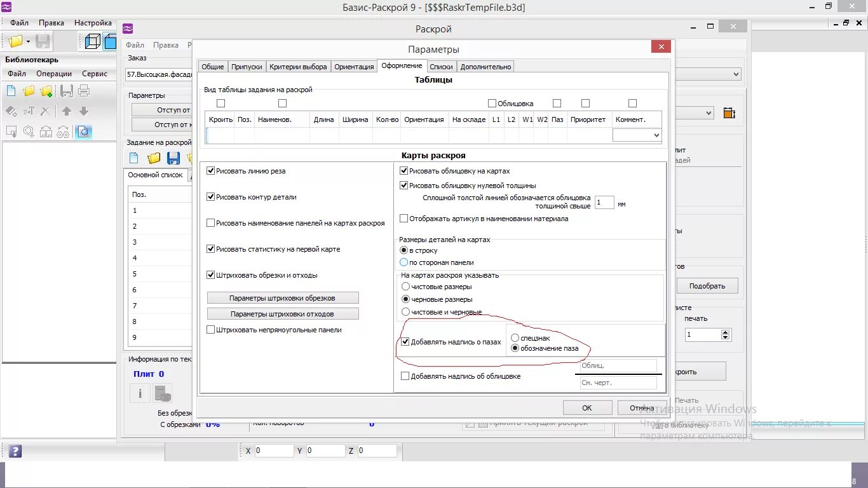Click new document icon in Библиотекарь toolbar
The height and width of the screenshot is (488, 868).
[11, 91]
